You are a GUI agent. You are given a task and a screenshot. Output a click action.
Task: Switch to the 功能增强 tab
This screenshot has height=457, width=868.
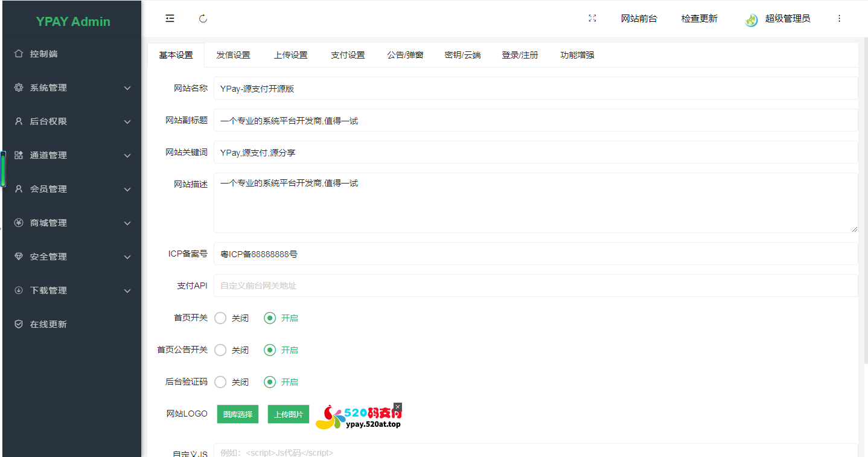pyautogui.click(x=577, y=55)
